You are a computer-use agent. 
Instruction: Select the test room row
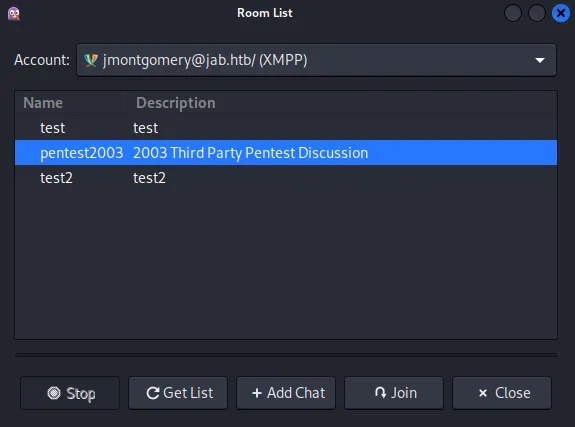(x=286, y=128)
